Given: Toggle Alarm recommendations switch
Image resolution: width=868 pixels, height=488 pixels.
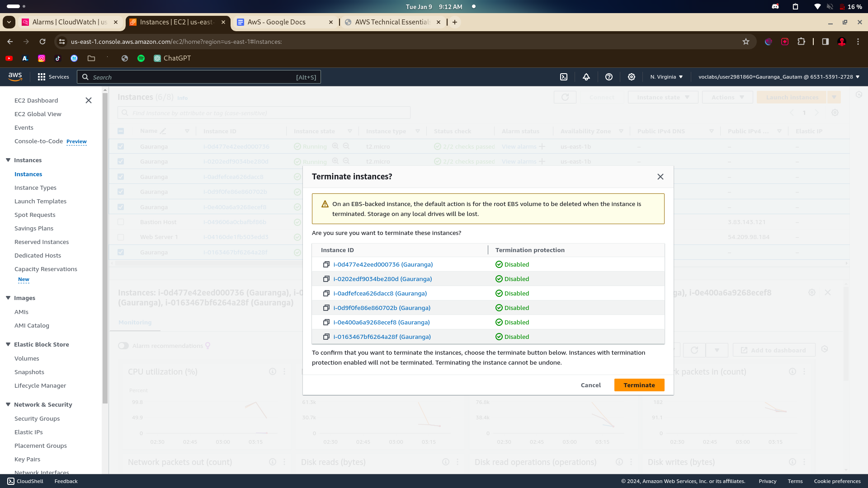Looking at the screenshot, I should 123,346.
